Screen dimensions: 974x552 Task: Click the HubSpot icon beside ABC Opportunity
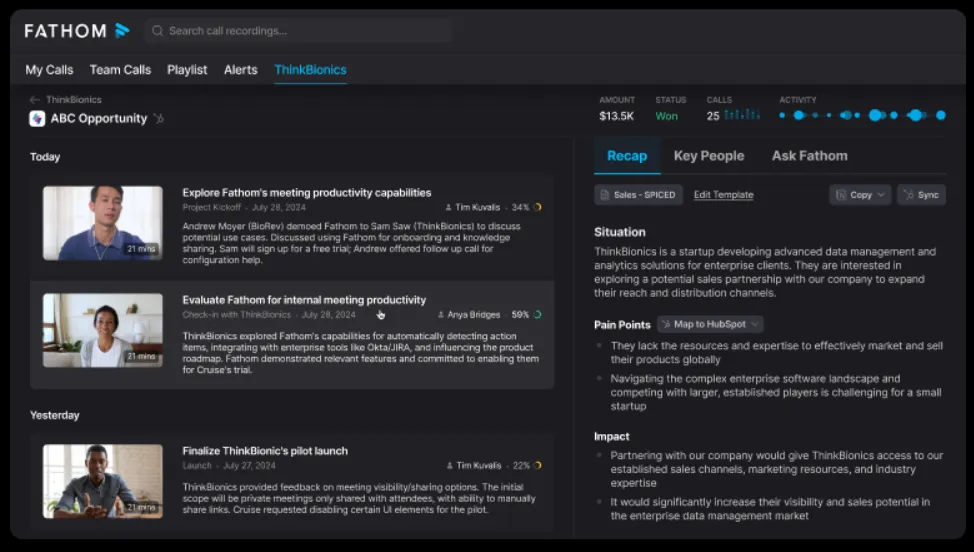[159, 119]
